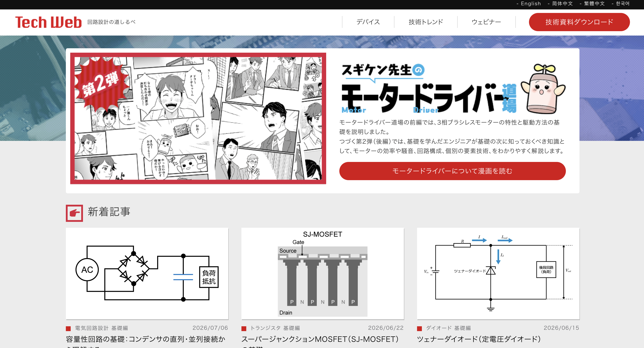Image resolution: width=644 pixels, height=348 pixels.
Task: Open the 技術トレンド menu
Action: pos(426,22)
